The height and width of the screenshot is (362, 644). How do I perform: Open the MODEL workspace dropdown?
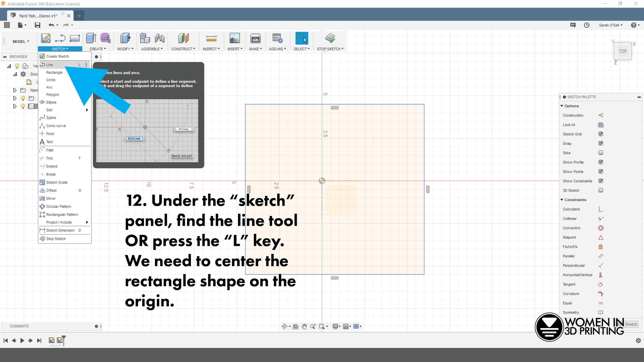[x=21, y=41]
